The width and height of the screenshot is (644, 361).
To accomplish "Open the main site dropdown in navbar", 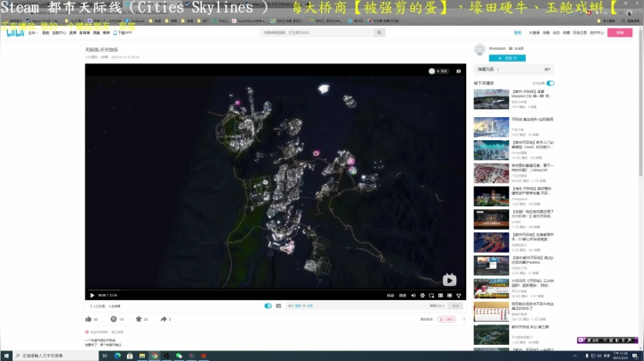I will [32, 33].
